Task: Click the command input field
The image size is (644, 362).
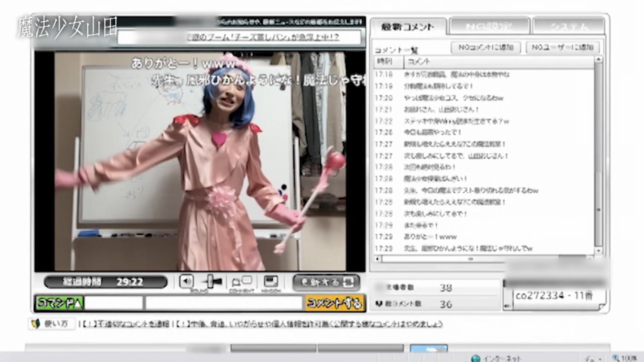Action: [x=113, y=303]
